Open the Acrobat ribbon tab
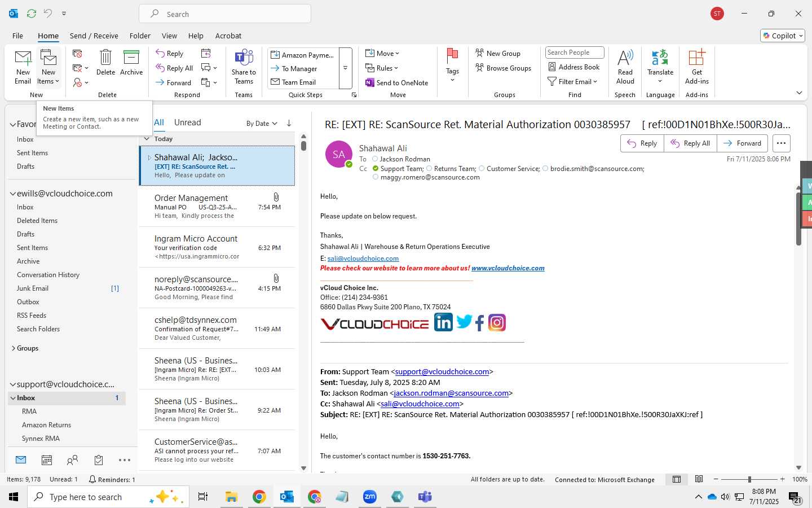Image resolution: width=812 pixels, height=508 pixels. tap(228, 36)
